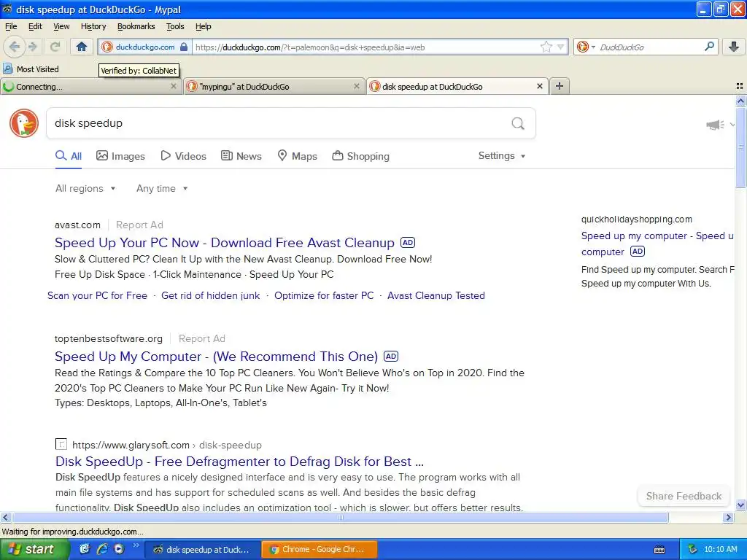747x560 pixels.
Task: Close the Connecting... tab
Action: [x=174, y=86]
